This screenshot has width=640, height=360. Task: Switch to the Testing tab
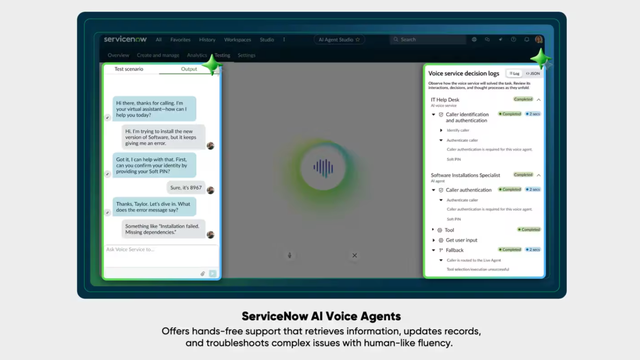point(222,55)
